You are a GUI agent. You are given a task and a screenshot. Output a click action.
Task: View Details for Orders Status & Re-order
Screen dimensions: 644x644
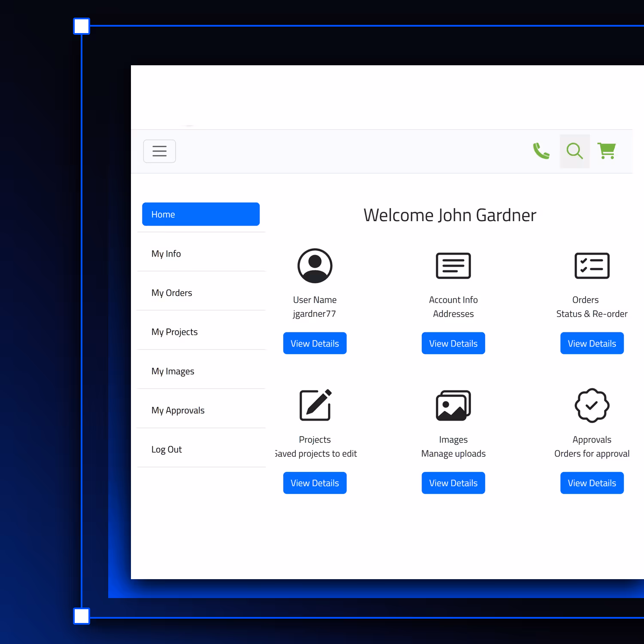point(592,343)
